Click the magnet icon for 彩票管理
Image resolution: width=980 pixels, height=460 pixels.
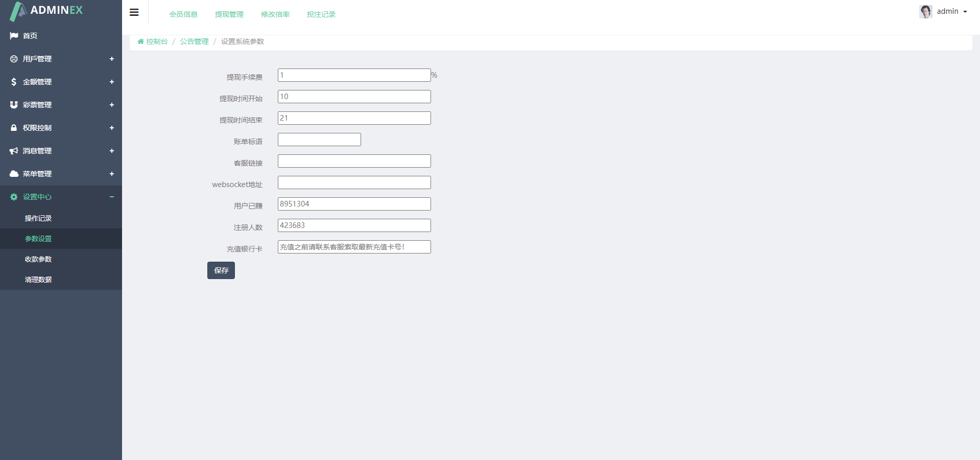click(x=14, y=105)
